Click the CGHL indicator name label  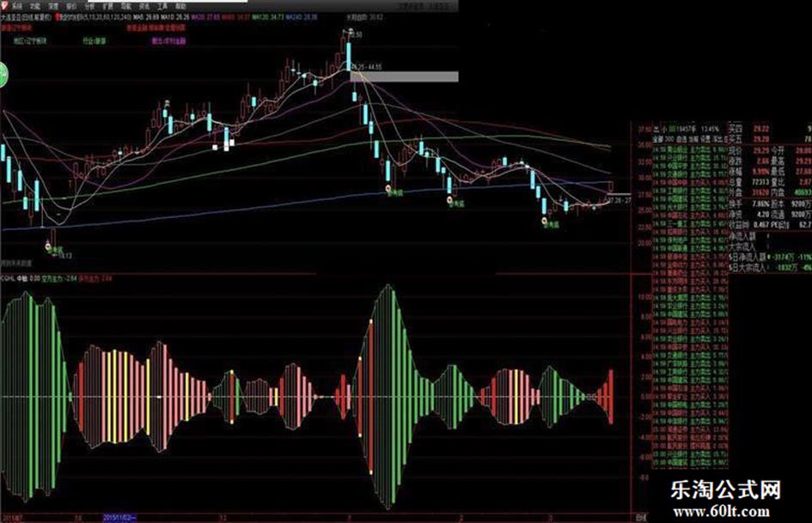(x=8, y=278)
